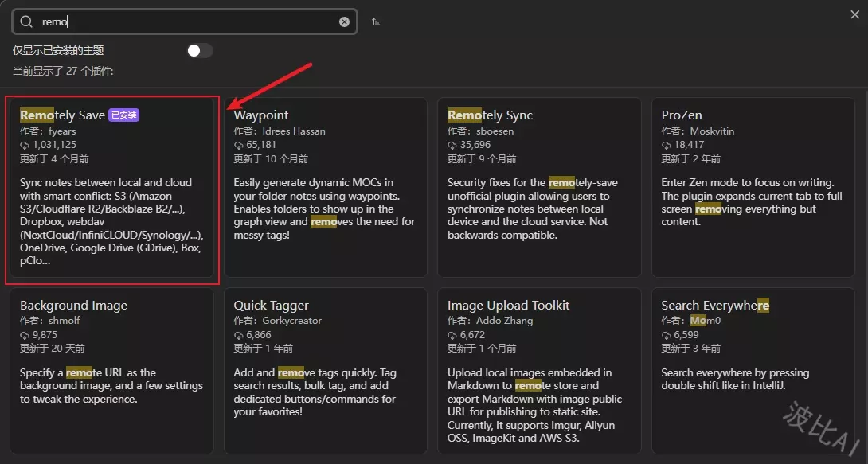Screen dimensions: 868x464
Task: Open the ProZen plugin card
Action: 753,188
